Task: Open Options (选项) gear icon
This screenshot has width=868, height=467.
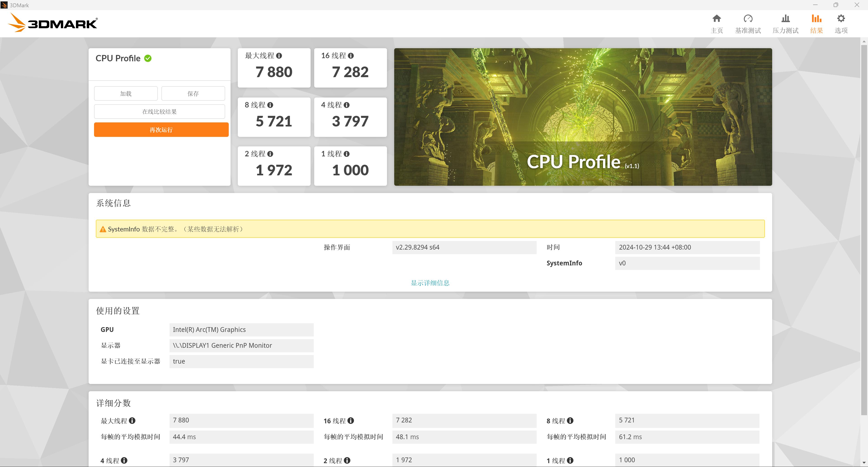Action: click(841, 19)
